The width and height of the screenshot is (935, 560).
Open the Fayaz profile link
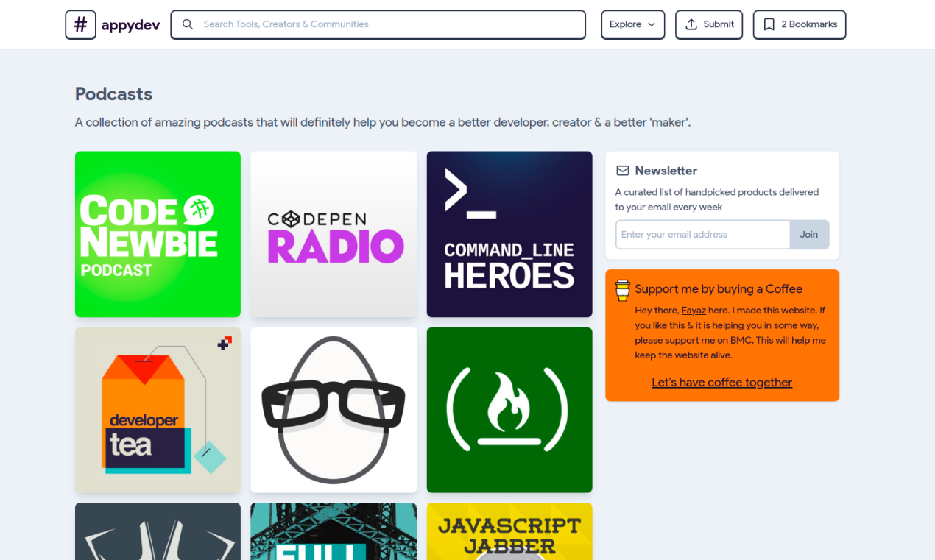[x=694, y=310]
